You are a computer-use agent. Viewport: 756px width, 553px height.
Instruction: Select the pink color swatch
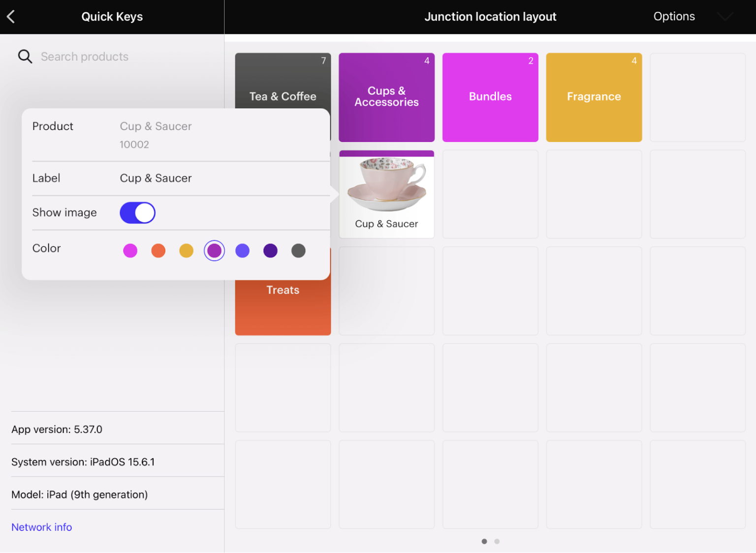coord(130,250)
